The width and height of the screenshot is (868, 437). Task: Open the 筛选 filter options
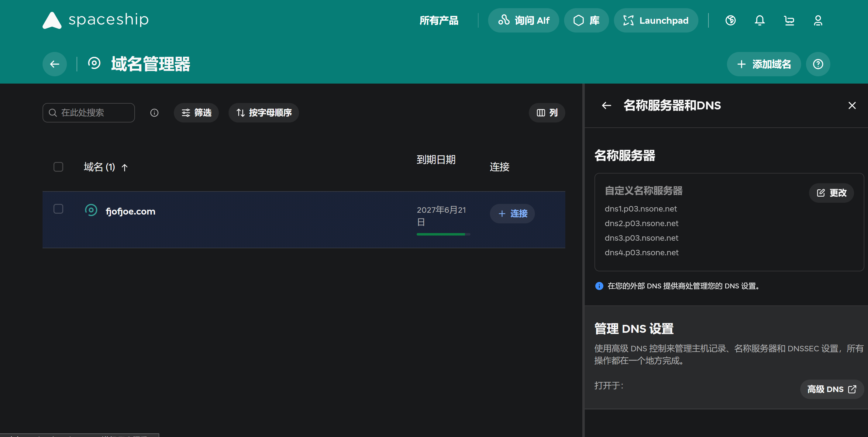tap(196, 112)
